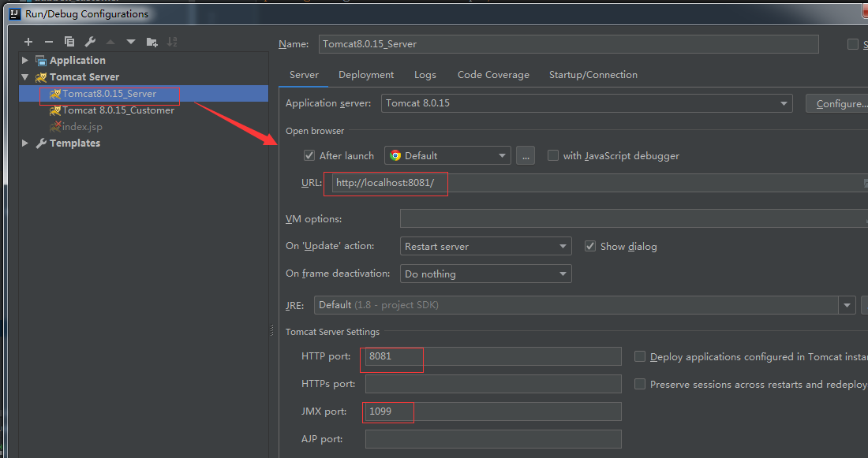Open the On frame deactivation dropdown
868x458 pixels.
[485, 274]
